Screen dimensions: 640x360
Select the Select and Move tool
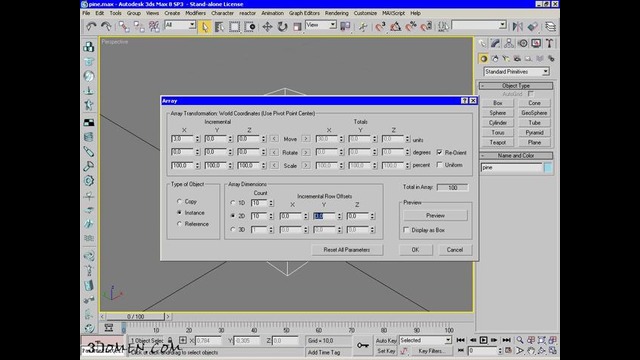click(267, 27)
